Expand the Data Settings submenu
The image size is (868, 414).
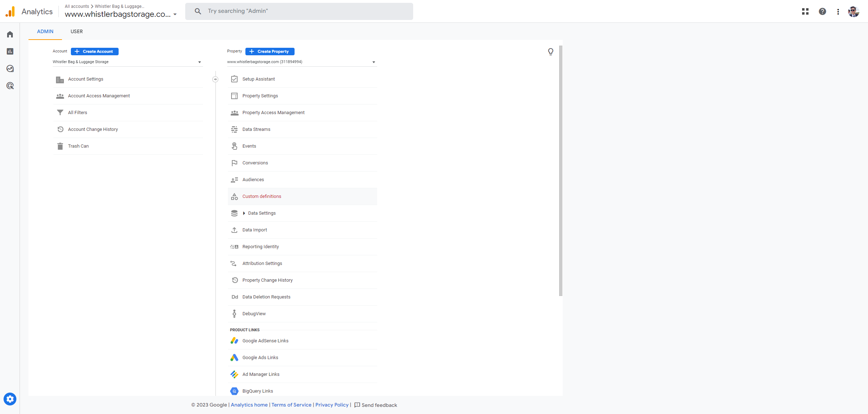[x=244, y=213]
